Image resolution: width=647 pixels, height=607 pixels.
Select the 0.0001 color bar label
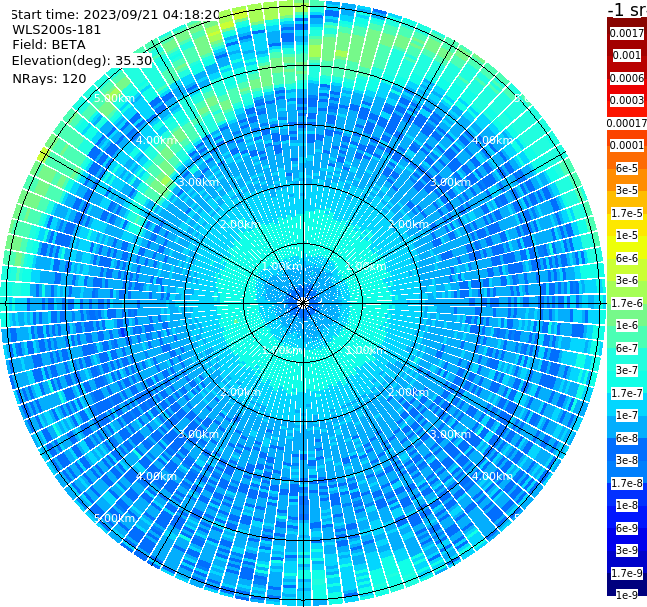pyautogui.click(x=627, y=145)
